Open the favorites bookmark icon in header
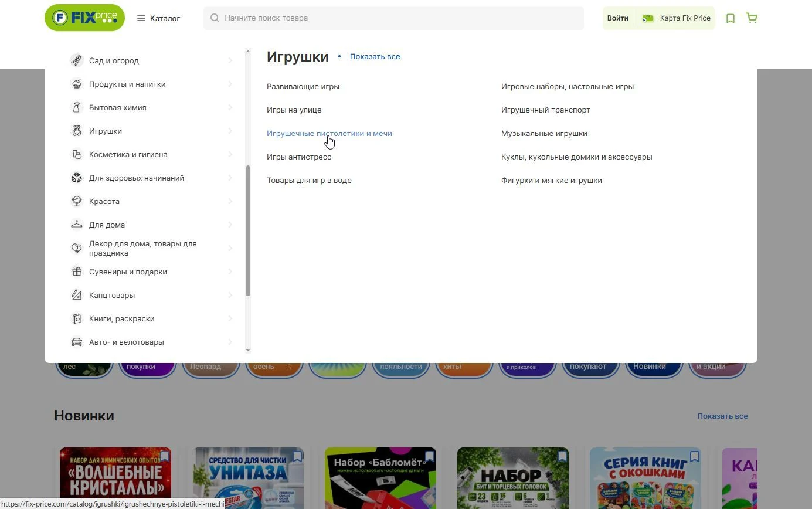The width and height of the screenshot is (812, 509). (x=731, y=18)
